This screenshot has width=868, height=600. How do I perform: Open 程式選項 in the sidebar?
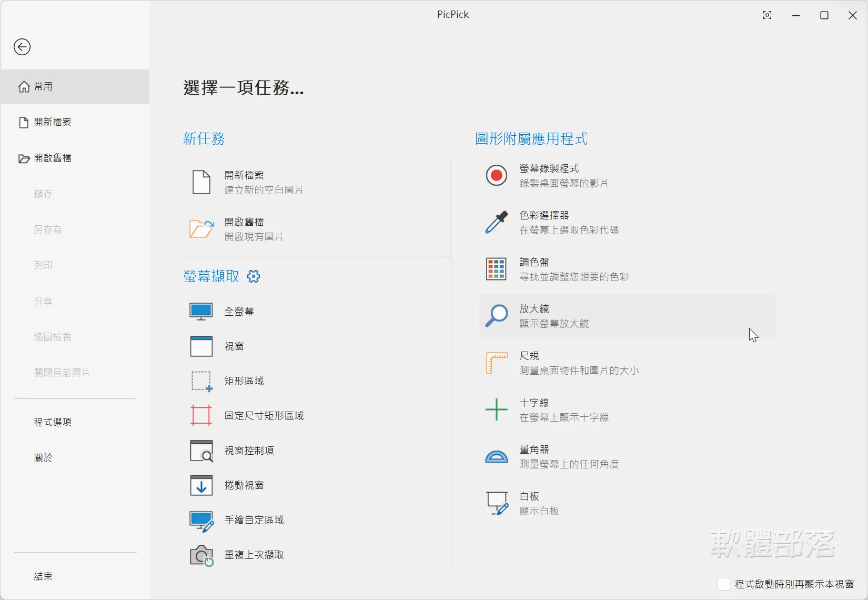point(75,422)
